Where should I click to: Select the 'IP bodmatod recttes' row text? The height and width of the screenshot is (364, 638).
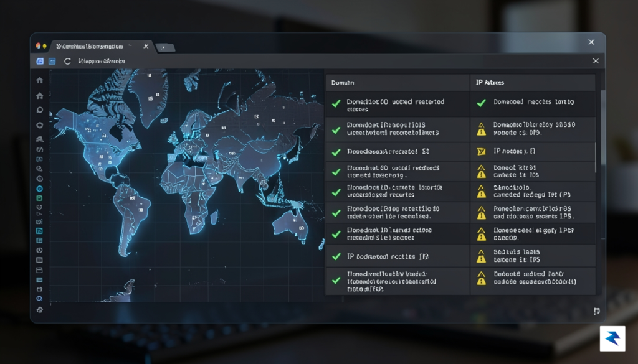point(388,257)
